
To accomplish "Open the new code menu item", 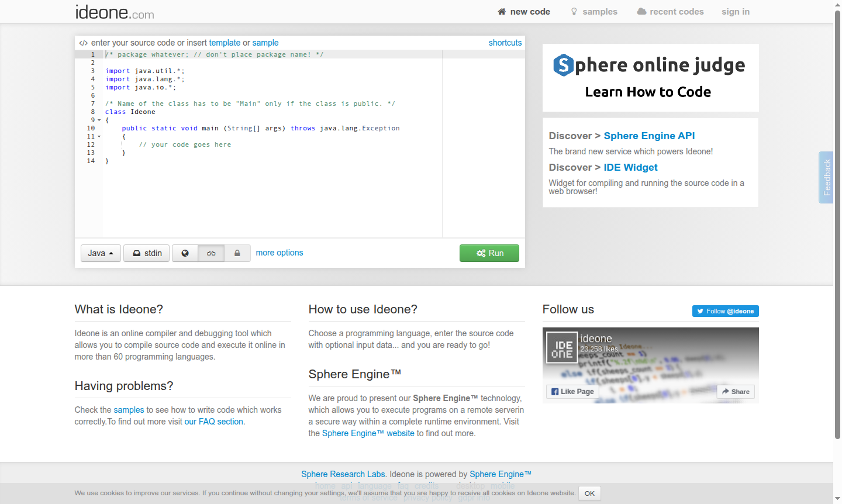I will coord(524,12).
